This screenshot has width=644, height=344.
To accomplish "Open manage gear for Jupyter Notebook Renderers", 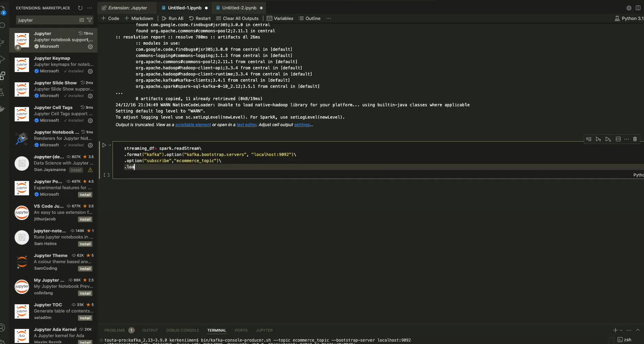I will pyautogui.click(x=90, y=145).
